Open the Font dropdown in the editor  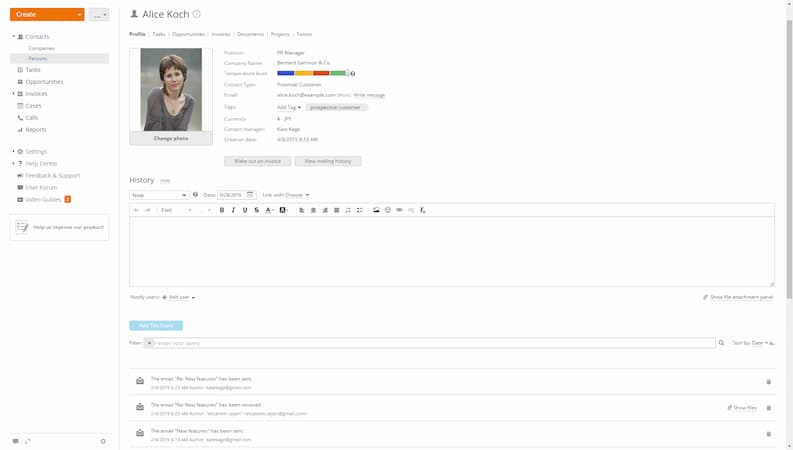(176, 210)
